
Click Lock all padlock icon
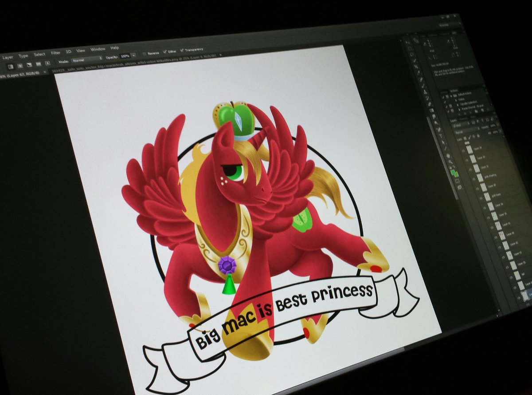[478, 136]
